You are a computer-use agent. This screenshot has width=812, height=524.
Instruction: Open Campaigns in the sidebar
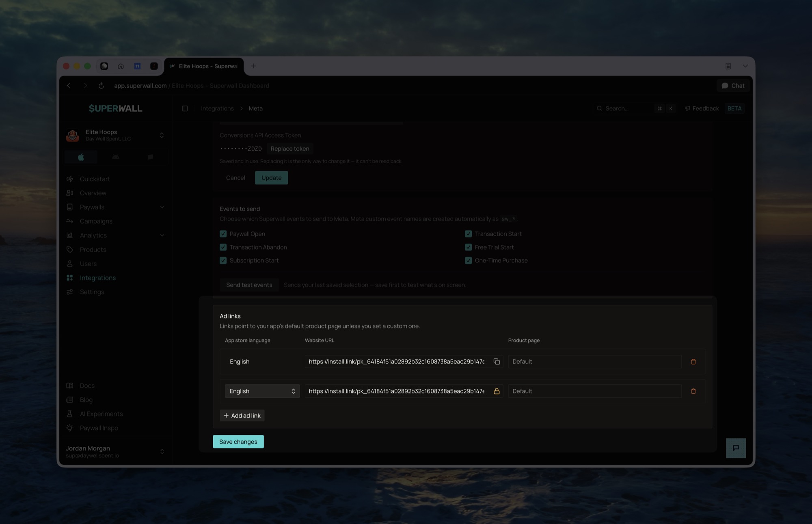pyautogui.click(x=96, y=221)
